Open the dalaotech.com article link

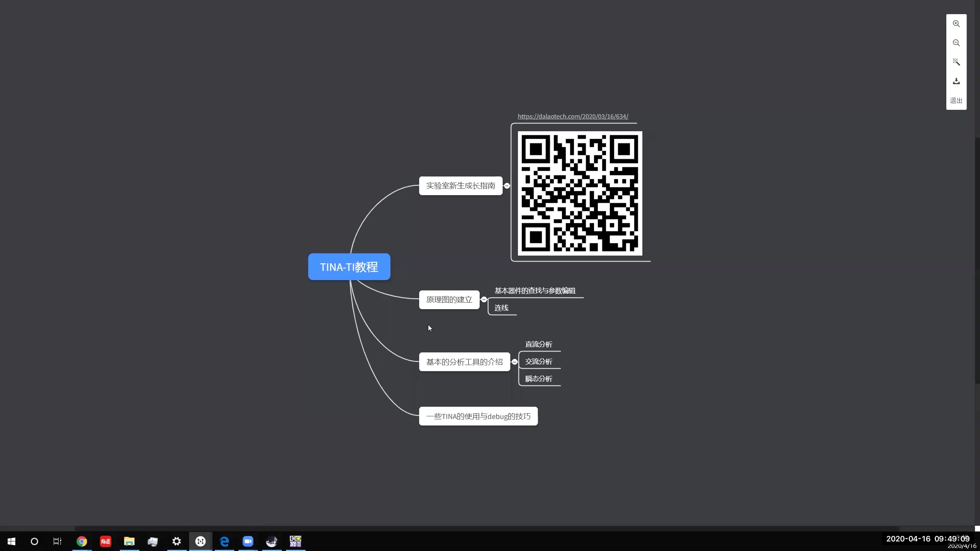573,116
